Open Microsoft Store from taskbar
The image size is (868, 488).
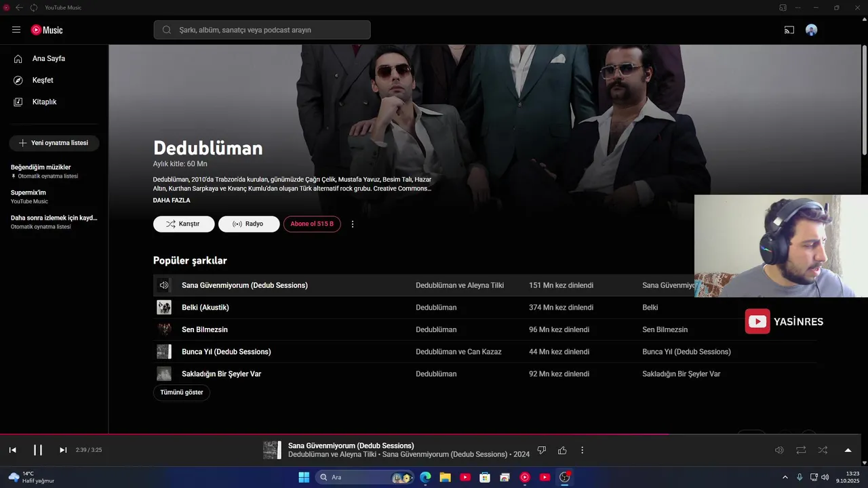point(485,477)
